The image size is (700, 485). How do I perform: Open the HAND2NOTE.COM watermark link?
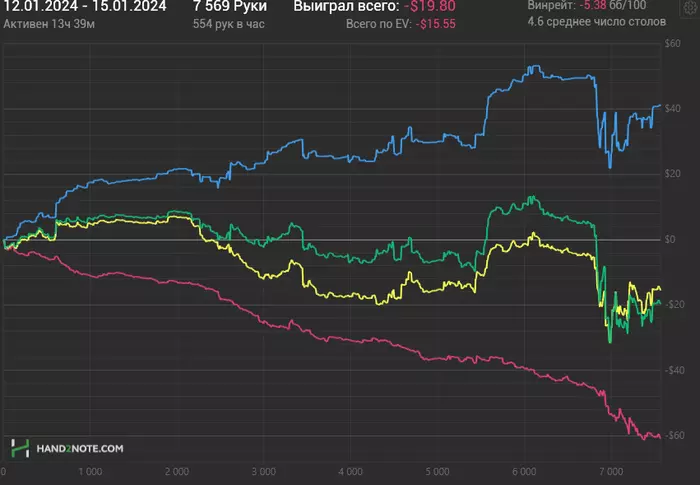coord(80,448)
